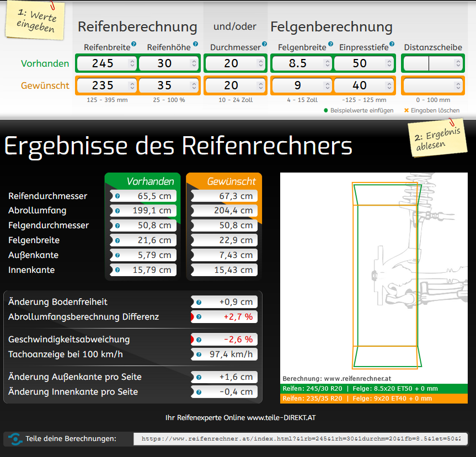
Task: Click help icon next to Einpresstiefe label
Action: [392, 44]
